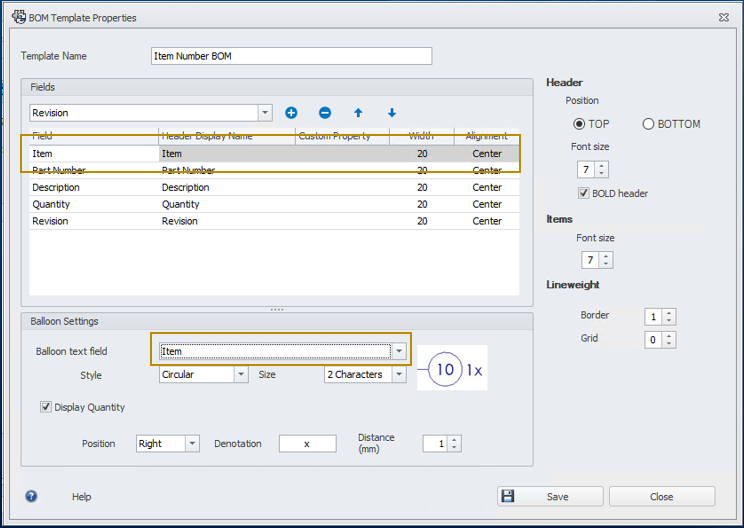Select the Description field row
Viewport: 744px width, 528px height.
click(x=274, y=187)
